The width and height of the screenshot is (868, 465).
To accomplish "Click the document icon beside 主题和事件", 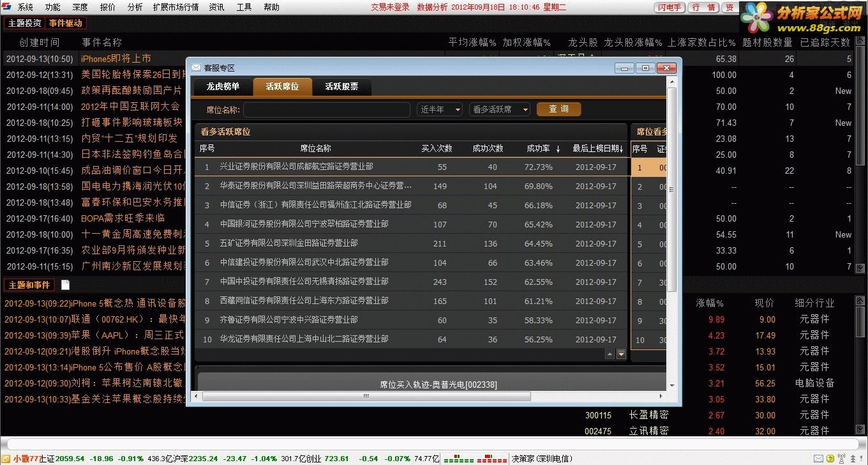I will click(65, 285).
